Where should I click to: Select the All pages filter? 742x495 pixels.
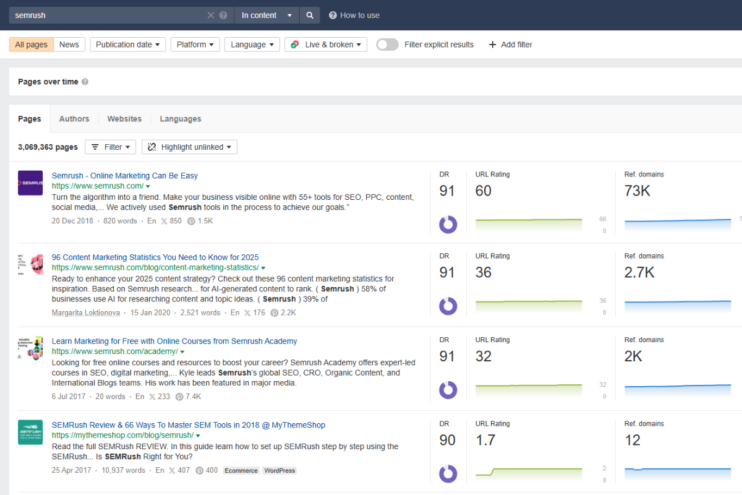[31, 44]
